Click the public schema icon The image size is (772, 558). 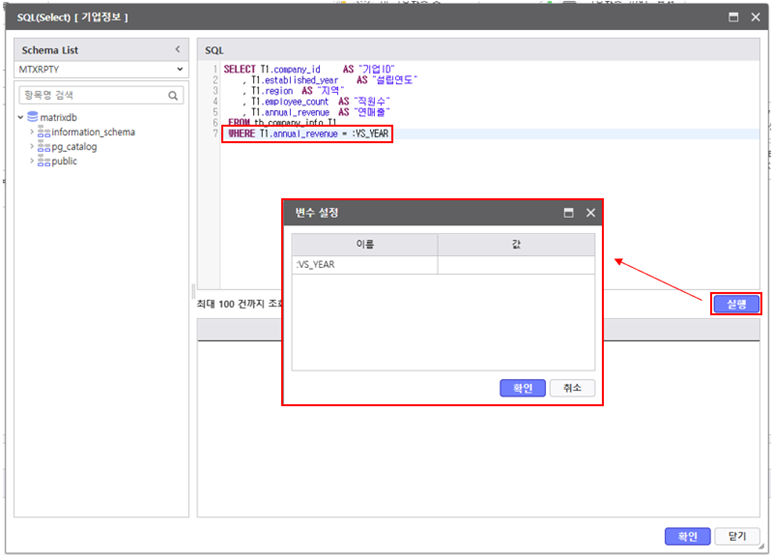43,161
